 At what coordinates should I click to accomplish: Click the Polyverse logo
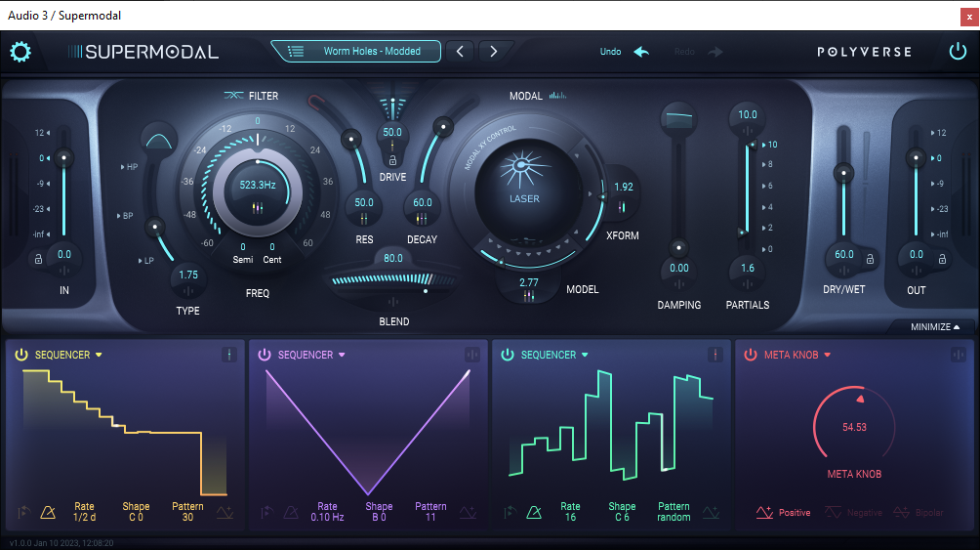(865, 52)
